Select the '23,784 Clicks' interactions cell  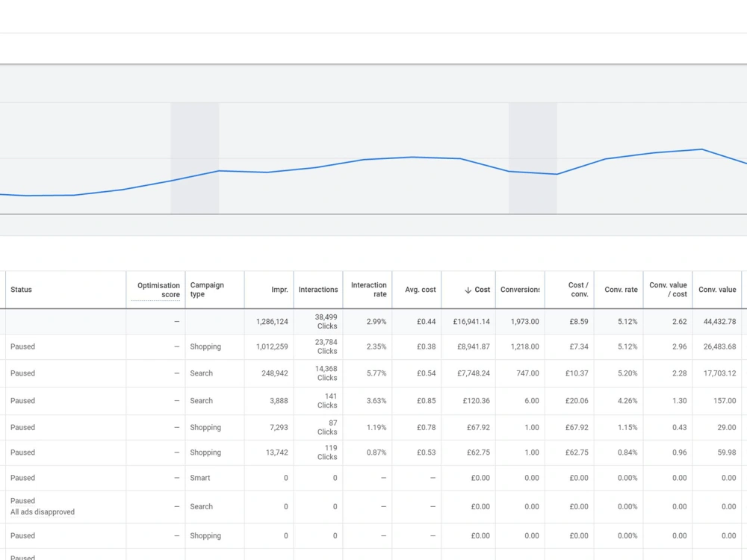[x=326, y=346]
